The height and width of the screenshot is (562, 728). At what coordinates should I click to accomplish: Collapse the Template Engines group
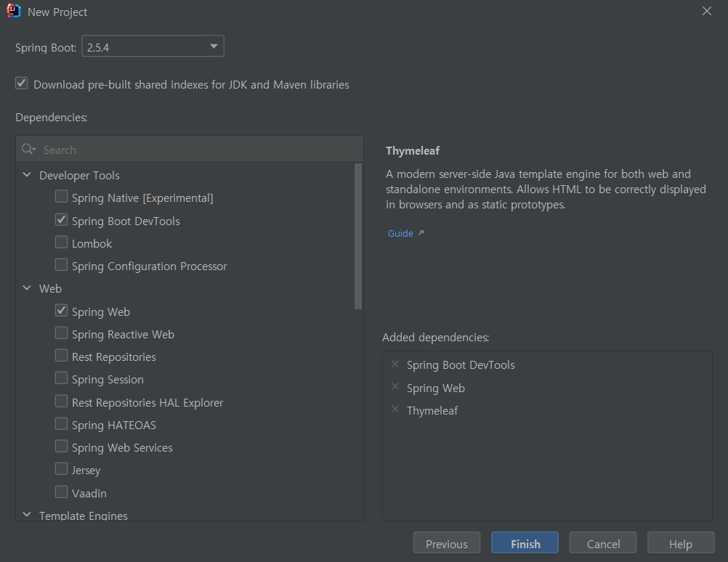pos(27,515)
